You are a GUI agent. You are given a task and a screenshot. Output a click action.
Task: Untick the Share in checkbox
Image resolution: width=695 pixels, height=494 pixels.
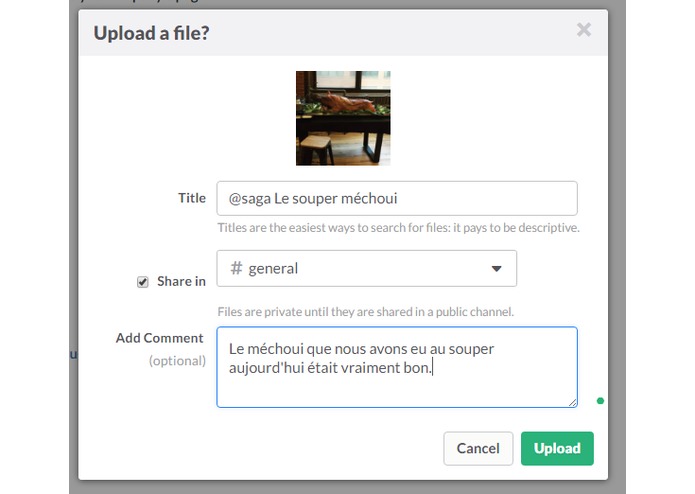tap(142, 282)
